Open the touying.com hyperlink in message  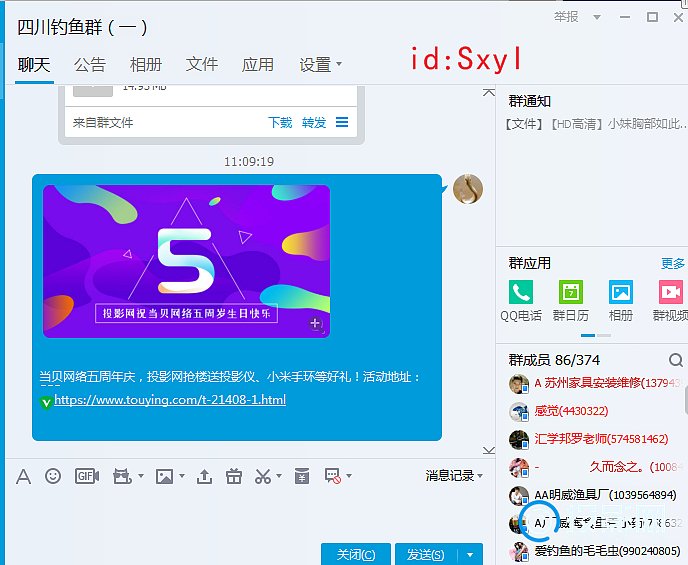170,400
